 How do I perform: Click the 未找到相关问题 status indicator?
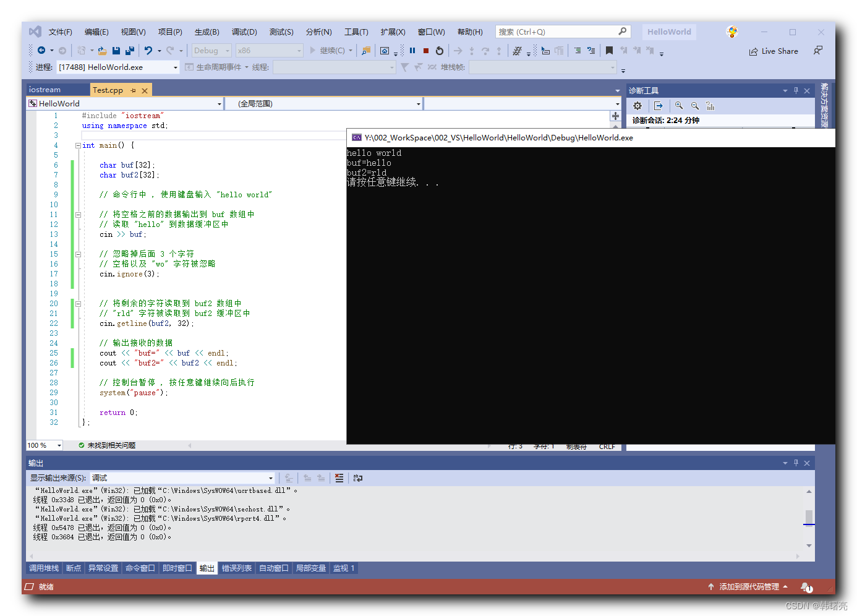pyautogui.click(x=107, y=445)
